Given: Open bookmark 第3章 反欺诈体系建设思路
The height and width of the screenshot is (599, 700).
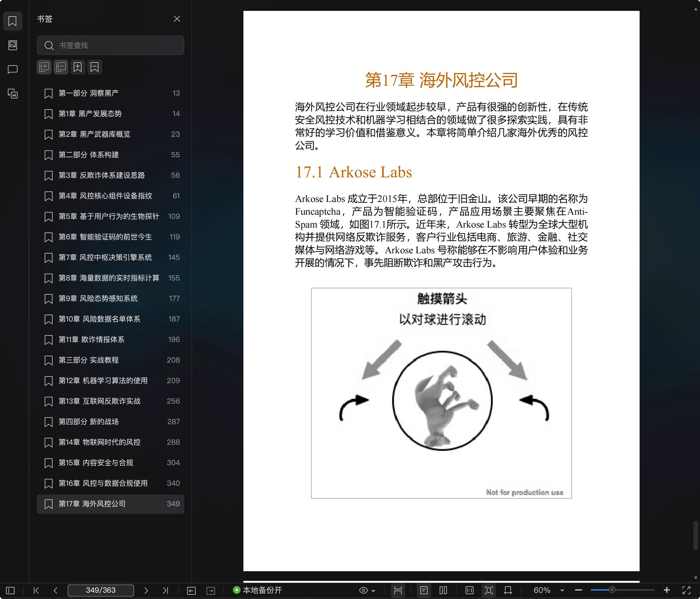Looking at the screenshot, I should (x=111, y=175).
